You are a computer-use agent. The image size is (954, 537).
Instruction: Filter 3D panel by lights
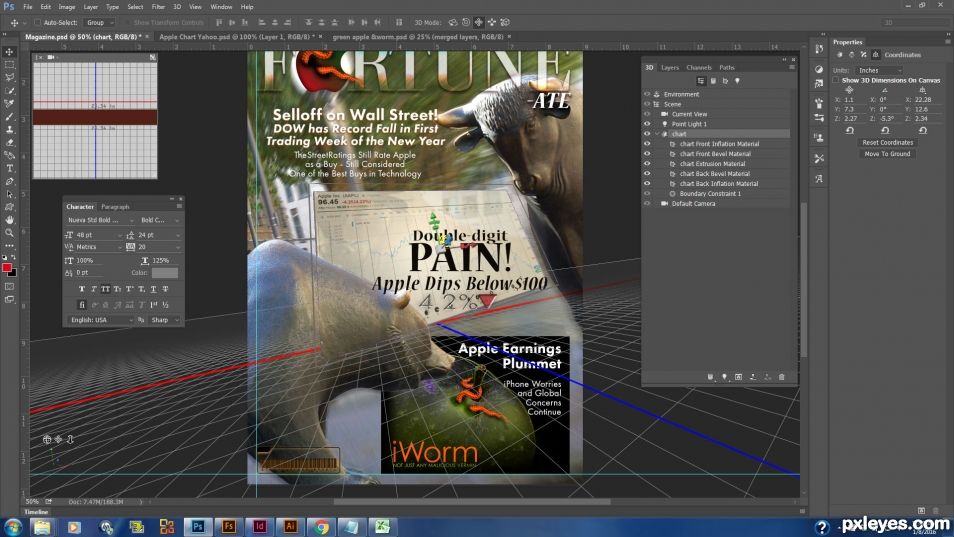[737, 80]
